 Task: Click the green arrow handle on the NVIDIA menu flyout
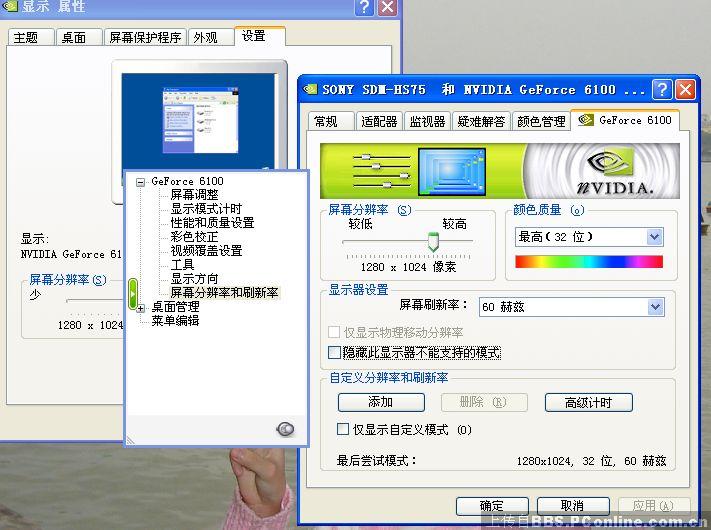tap(132, 293)
